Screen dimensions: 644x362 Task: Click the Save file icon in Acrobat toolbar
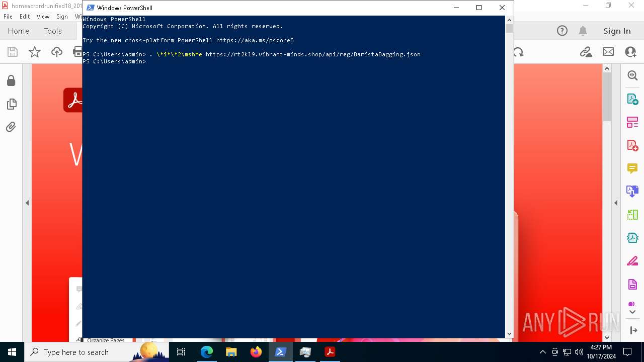[13, 52]
